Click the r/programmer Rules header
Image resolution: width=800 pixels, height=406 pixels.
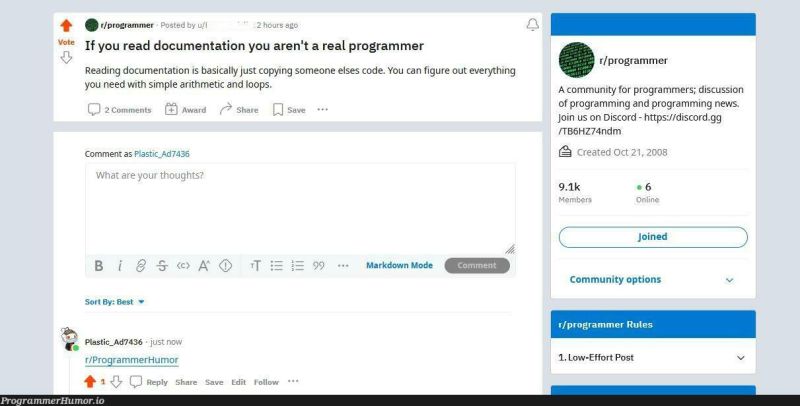(653, 324)
